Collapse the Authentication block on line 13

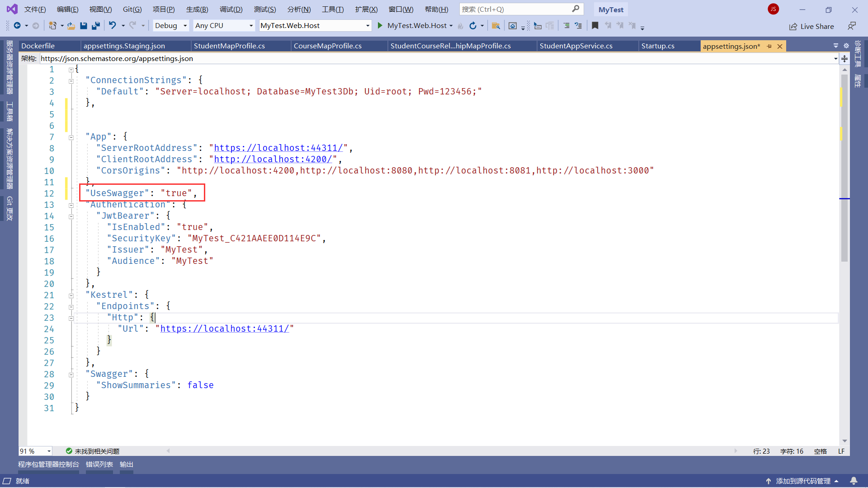71,205
